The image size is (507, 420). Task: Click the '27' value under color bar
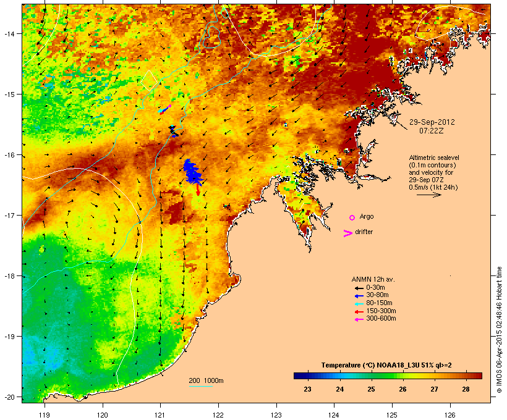point(434,389)
